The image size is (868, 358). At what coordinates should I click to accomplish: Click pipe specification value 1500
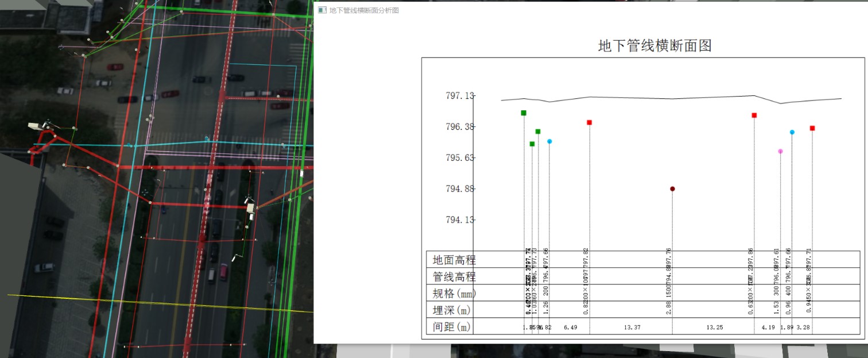tap(669, 291)
